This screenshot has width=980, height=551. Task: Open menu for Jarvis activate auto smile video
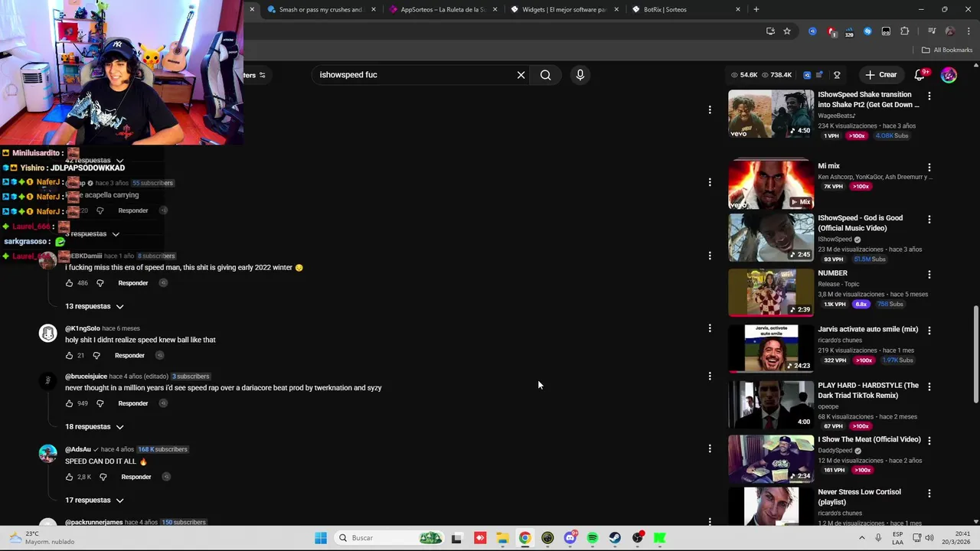(929, 330)
